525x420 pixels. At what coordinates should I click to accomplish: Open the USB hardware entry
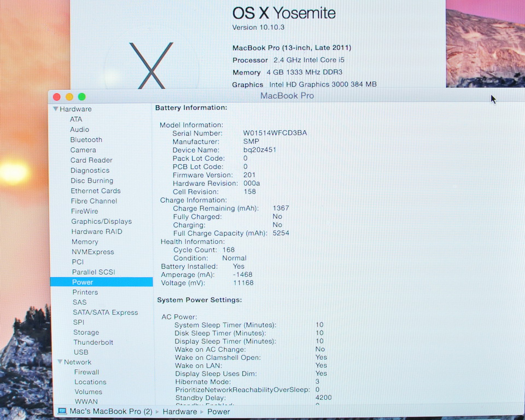point(81,352)
